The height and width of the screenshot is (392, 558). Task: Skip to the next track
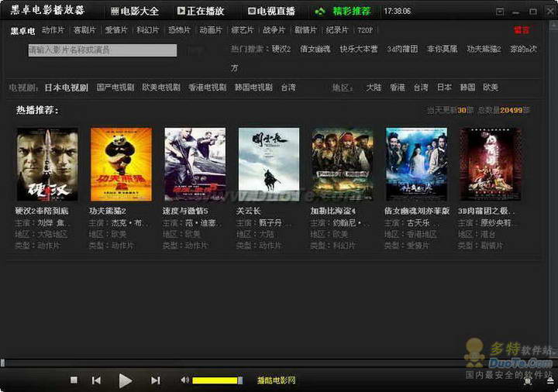155,380
